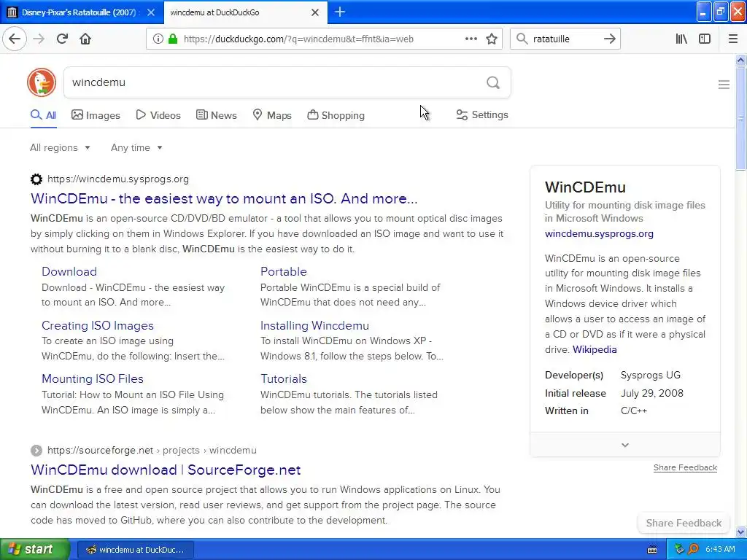Go back with the browser back arrow

[x=15, y=39]
